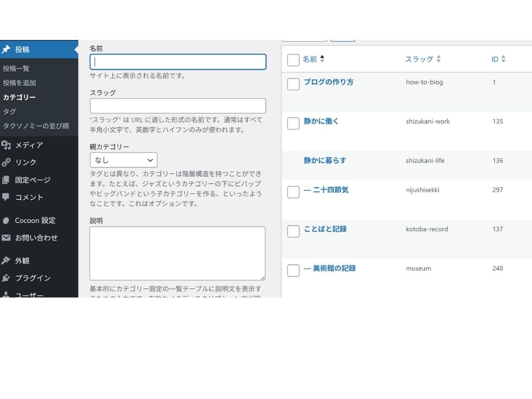Check the checkbox next to ブログの作り方
Screen dimensions: 532x399
(x=292, y=84)
